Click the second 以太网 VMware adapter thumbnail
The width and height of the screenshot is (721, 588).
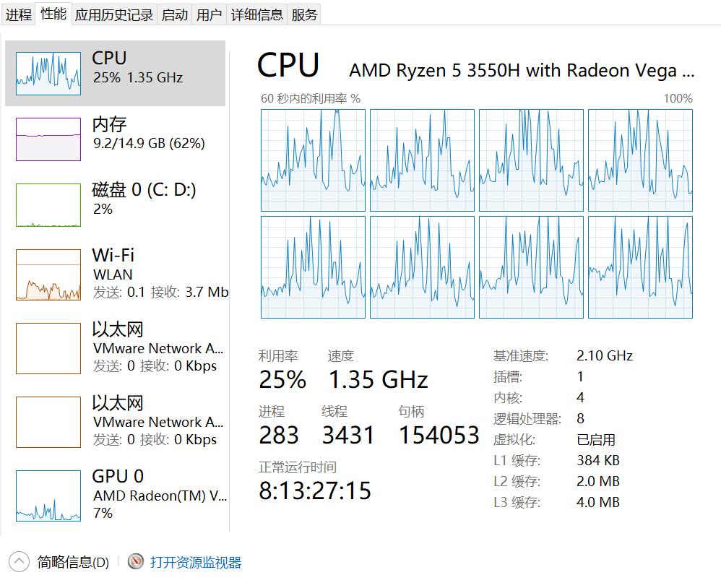point(48,422)
